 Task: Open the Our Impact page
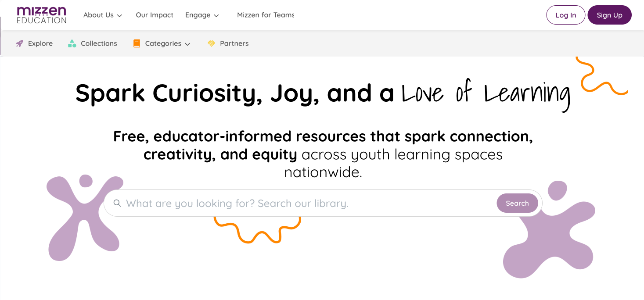pyautogui.click(x=155, y=15)
